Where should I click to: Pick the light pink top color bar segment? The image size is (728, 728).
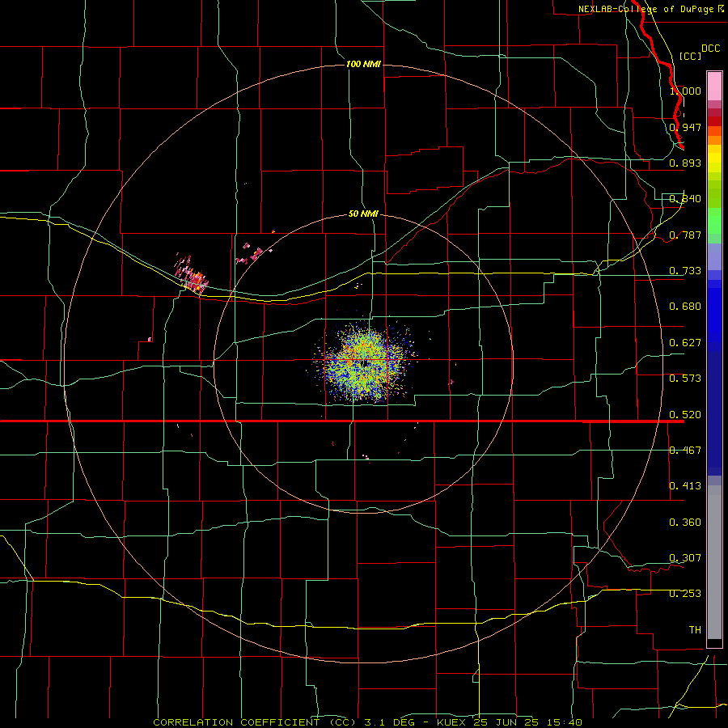(x=714, y=87)
